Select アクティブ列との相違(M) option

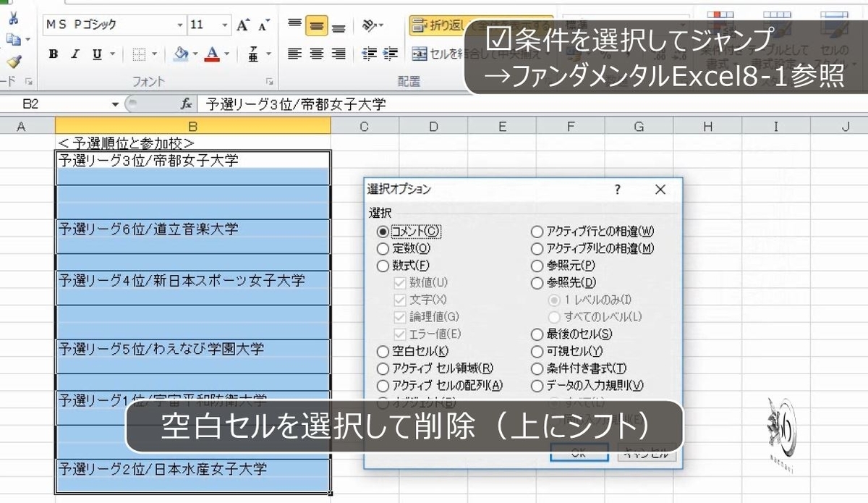(x=537, y=248)
